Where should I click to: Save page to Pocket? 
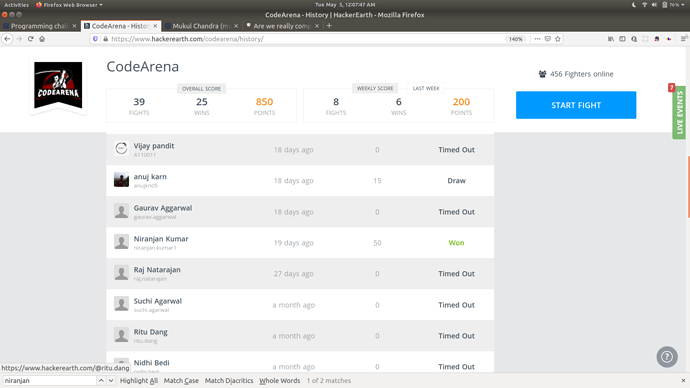pos(547,39)
